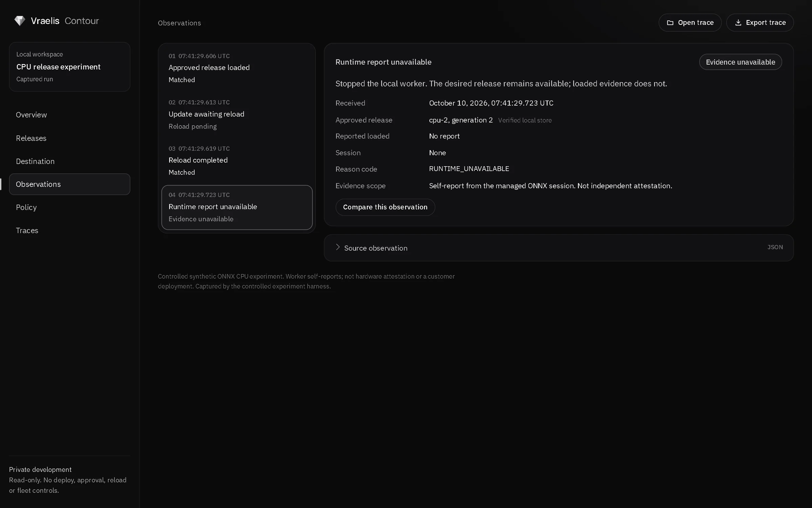
Task: Click the download icon in Export trace
Action: pos(738,23)
